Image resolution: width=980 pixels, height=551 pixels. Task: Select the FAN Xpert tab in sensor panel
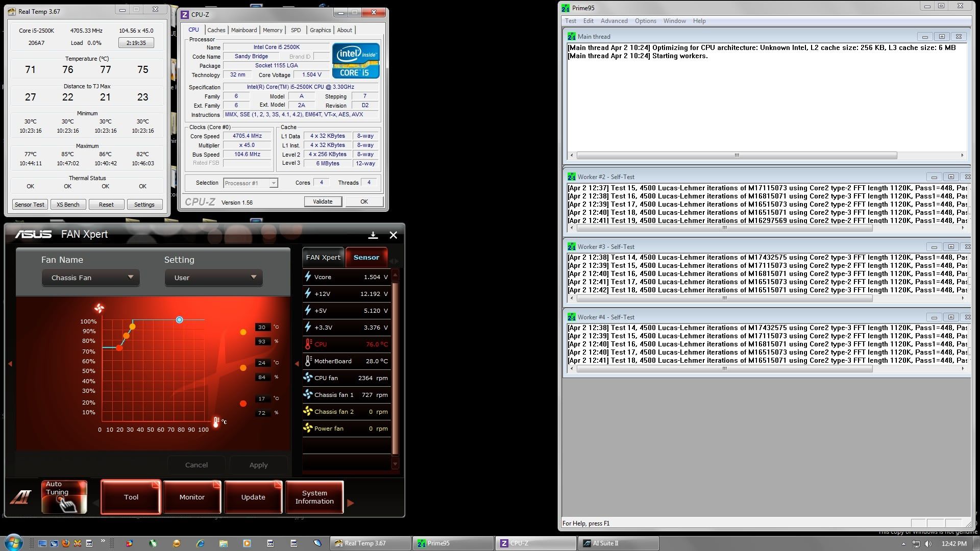click(323, 257)
